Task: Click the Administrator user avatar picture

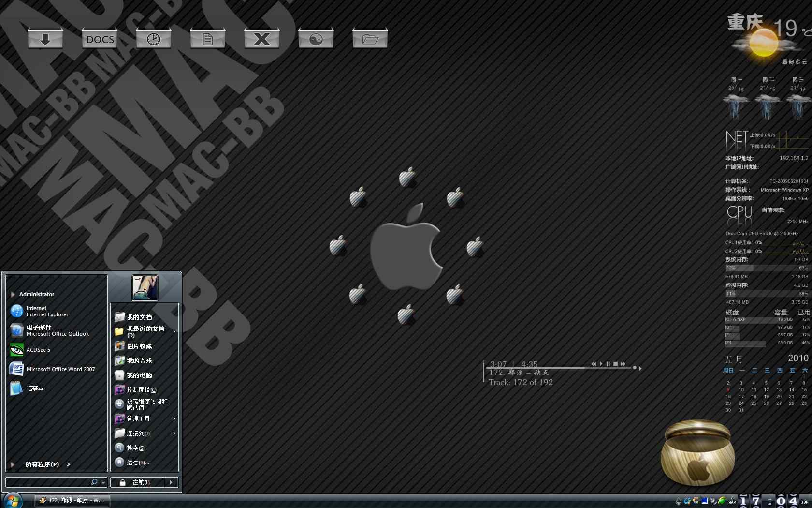Action: pyautogui.click(x=145, y=288)
